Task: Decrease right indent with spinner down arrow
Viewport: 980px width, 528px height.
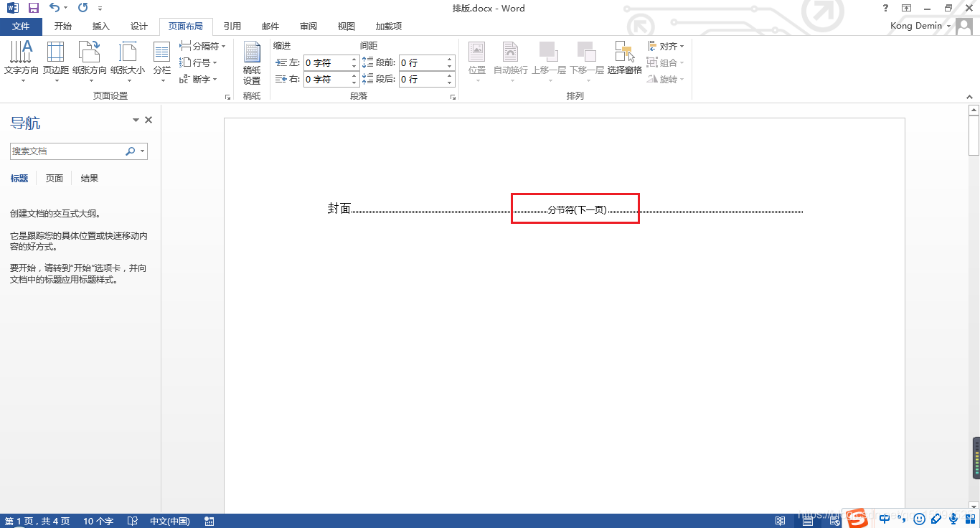Action: [354, 82]
